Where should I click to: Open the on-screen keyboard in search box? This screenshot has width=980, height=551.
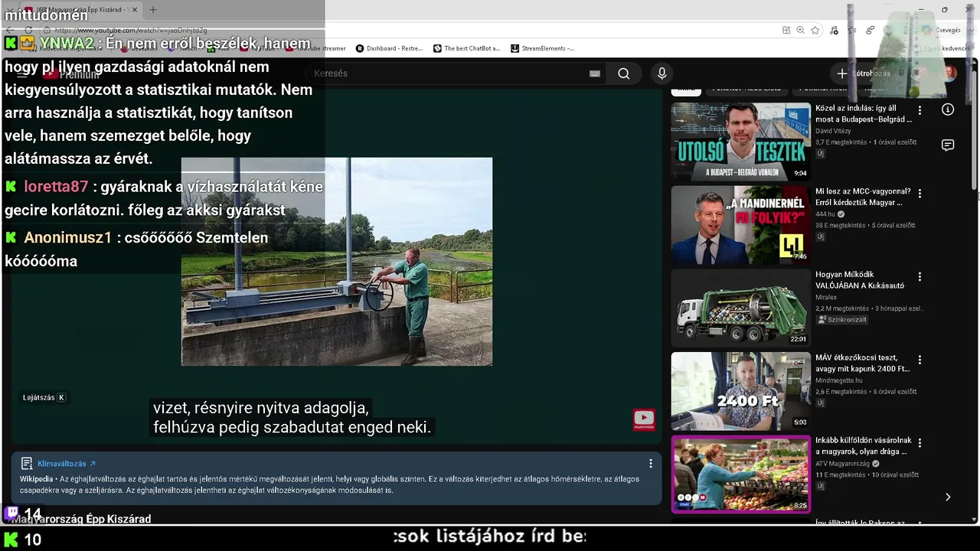tap(594, 73)
